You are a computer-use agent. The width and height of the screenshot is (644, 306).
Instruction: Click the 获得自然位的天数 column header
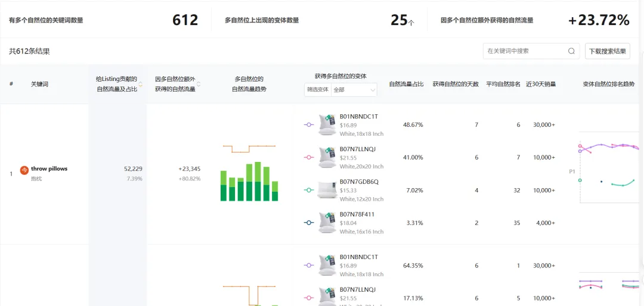coord(456,84)
